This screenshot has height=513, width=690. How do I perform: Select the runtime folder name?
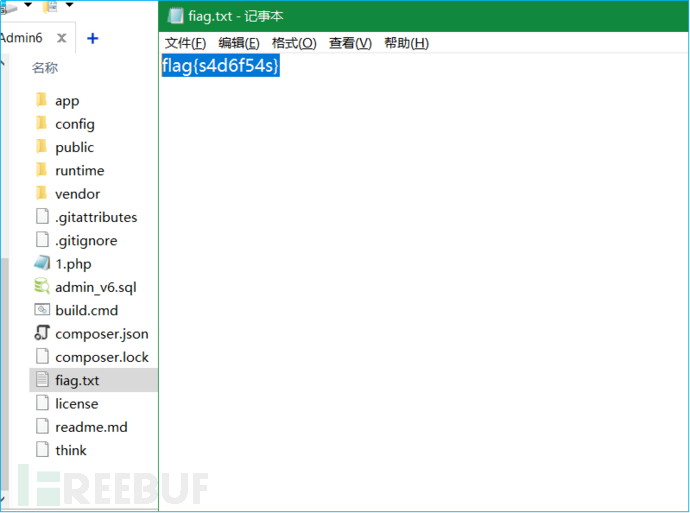tap(80, 171)
